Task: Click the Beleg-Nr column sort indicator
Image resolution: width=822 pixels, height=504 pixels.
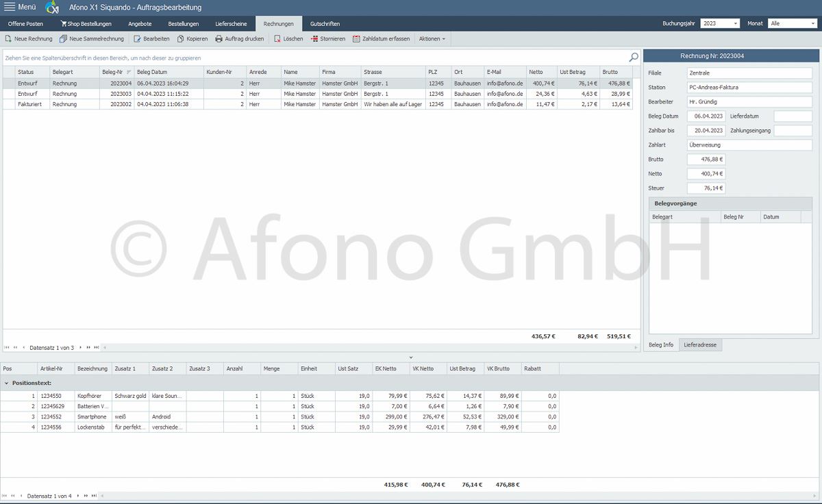Action: pos(129,72)
